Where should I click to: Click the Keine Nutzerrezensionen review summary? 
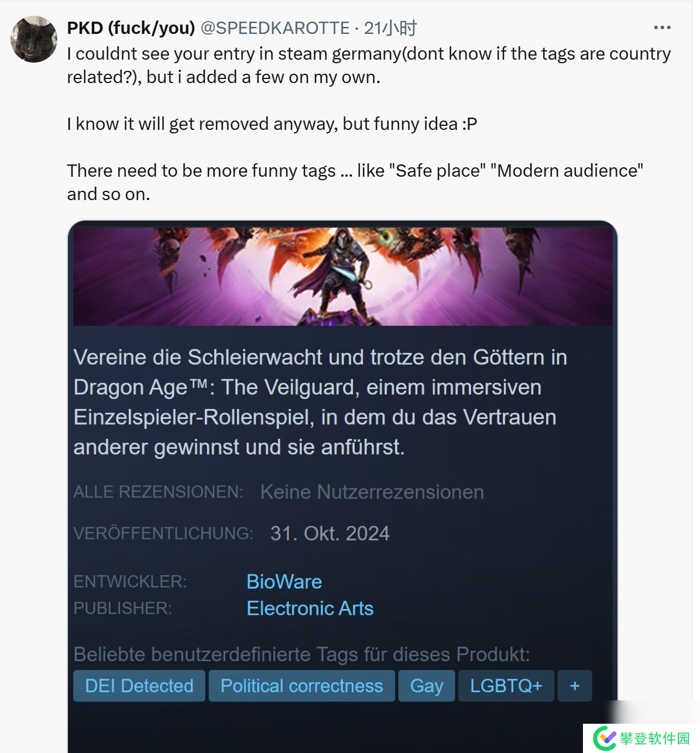[x=372, y=492]
